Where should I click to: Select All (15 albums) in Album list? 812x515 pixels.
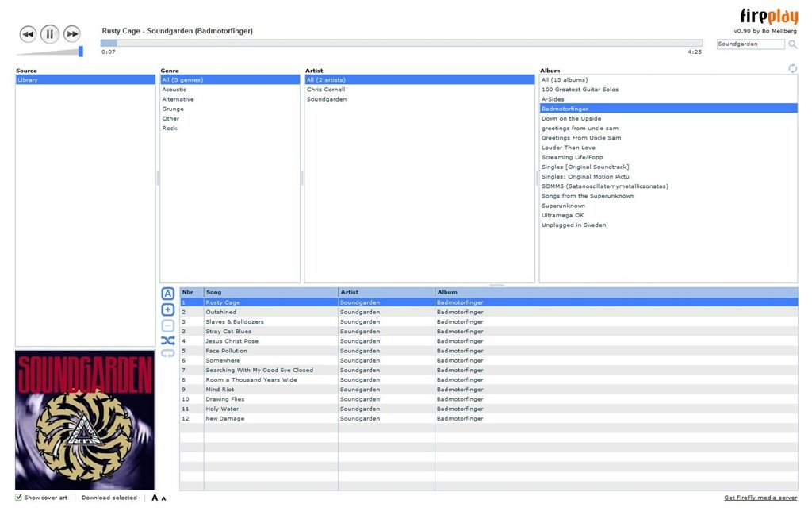coord(668,80)
